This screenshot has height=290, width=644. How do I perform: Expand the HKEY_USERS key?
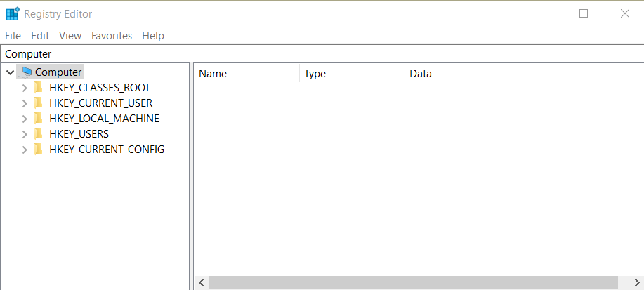[x=25, y=134]
